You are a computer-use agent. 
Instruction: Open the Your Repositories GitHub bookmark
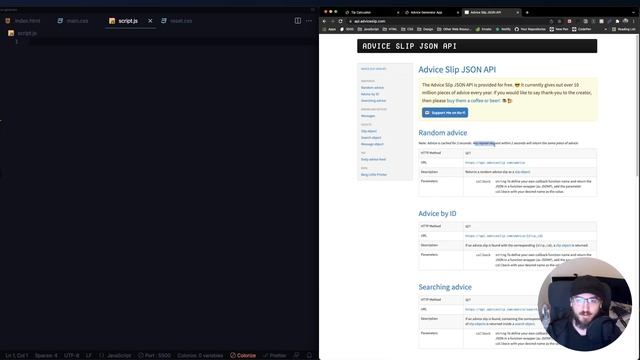tap(531, 29)
